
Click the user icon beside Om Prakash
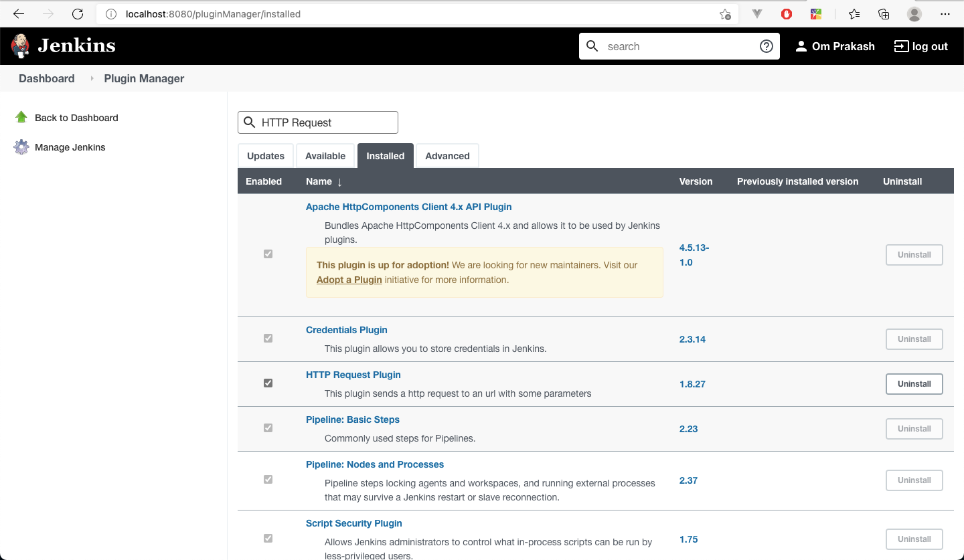(x=801, y=46)
